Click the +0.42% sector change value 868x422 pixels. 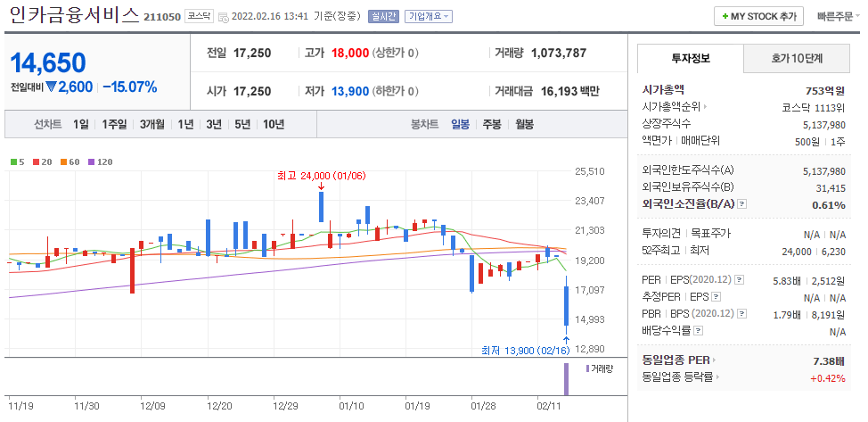(828, 379)
